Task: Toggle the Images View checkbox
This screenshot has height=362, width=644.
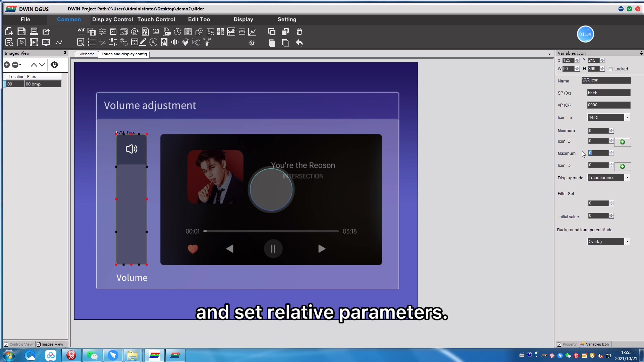Action: [x=39, y=344]
